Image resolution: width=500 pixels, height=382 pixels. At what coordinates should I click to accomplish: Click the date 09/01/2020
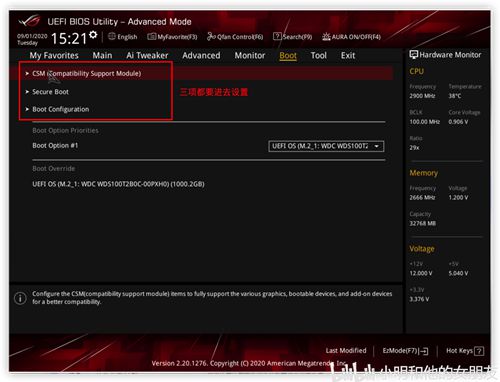(32, 36)
